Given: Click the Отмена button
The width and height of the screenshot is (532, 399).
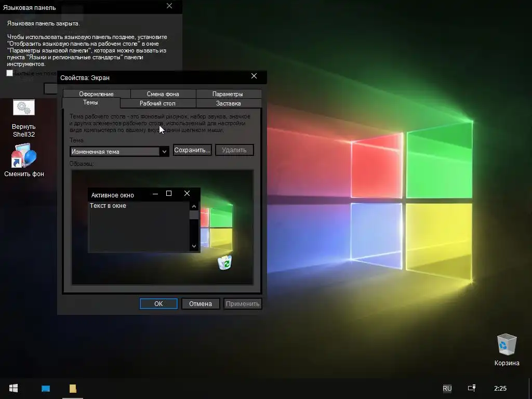Looking at the screenshot, I should tap(201, 303).
